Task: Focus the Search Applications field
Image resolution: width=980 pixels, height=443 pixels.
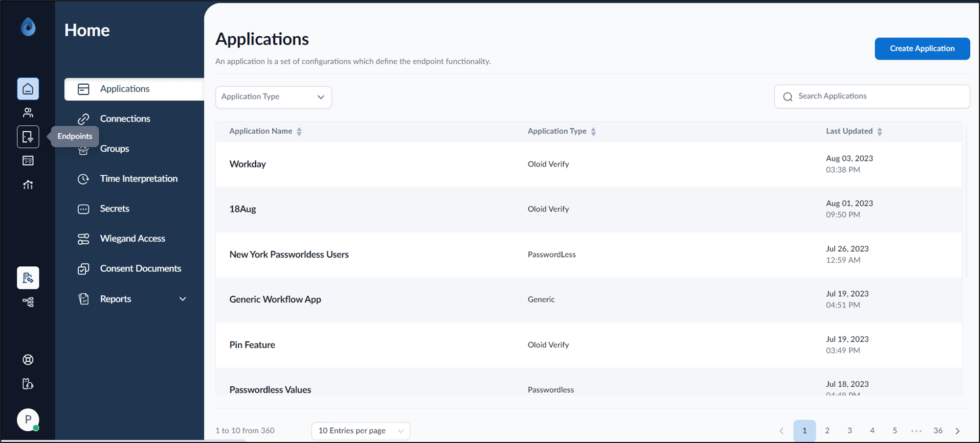Action: pos(872,96)
